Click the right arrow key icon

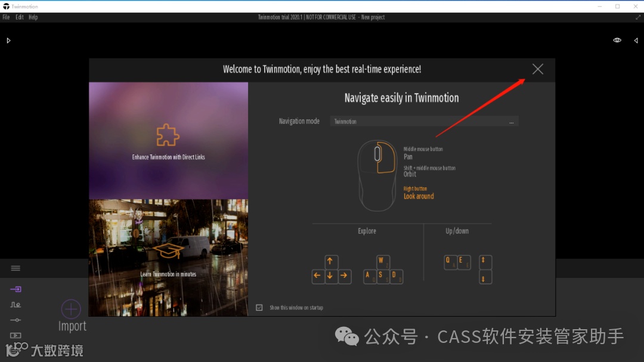[344, 276]
